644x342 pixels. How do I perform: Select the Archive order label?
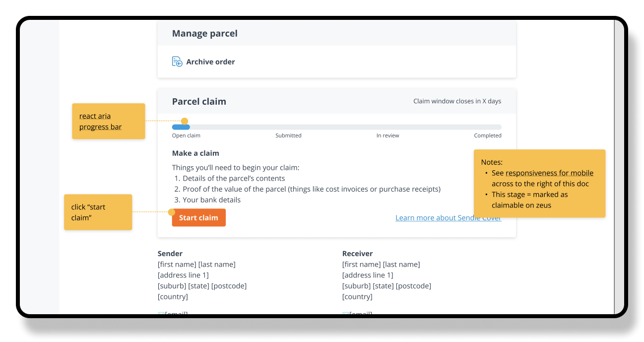click(210, 62)
